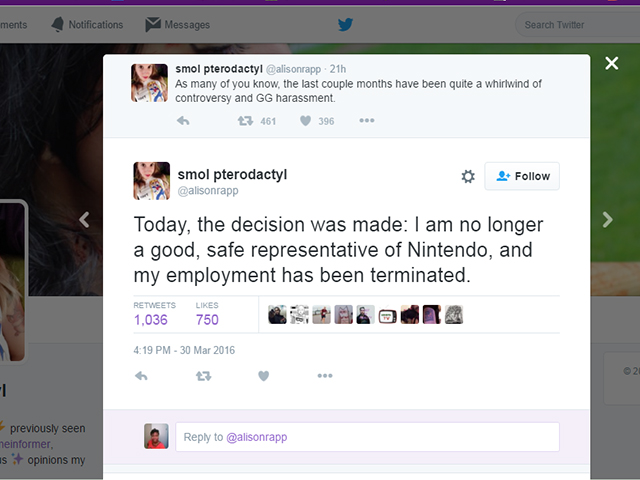Click the reply arrow under main tweet

click(x=141, y=376)
